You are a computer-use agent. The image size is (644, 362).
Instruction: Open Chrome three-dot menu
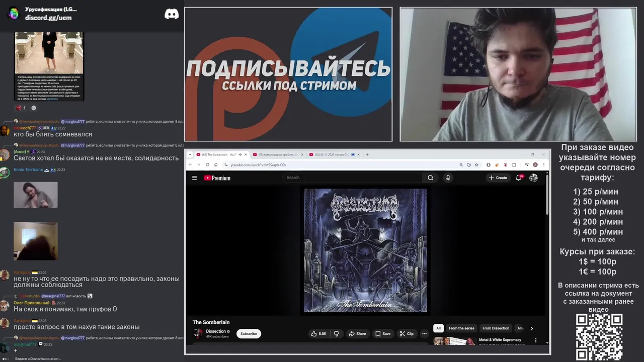click(543, 164)
